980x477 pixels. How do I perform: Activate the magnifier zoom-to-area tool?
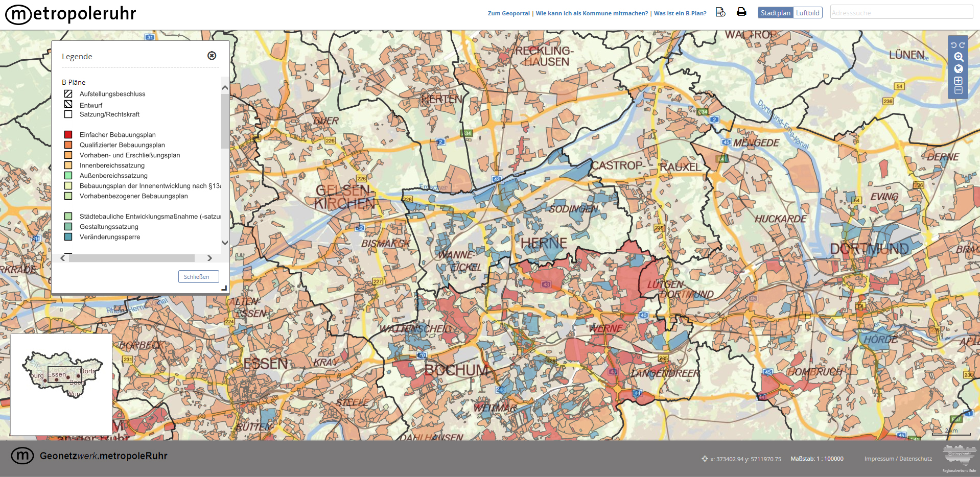(x=959, y=57)
